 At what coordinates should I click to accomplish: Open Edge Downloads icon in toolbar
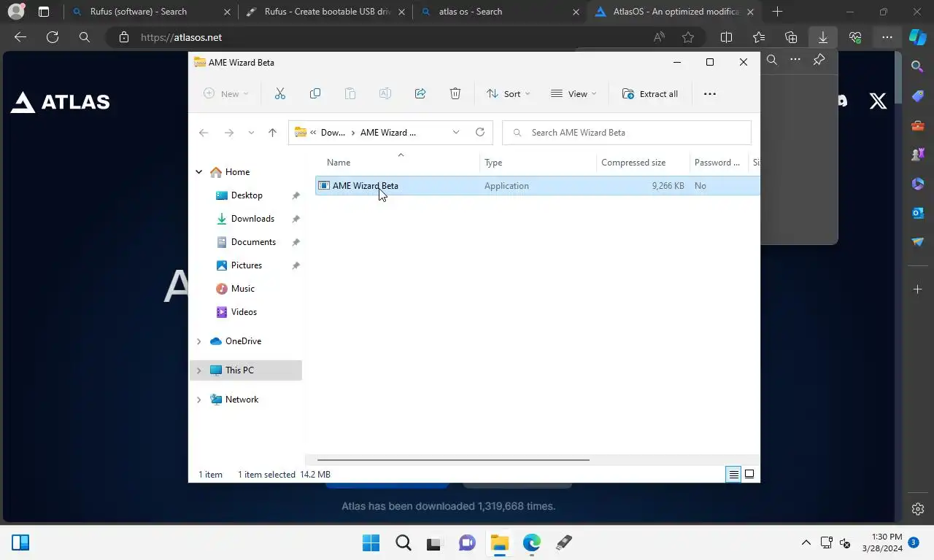tap(823, 37)
